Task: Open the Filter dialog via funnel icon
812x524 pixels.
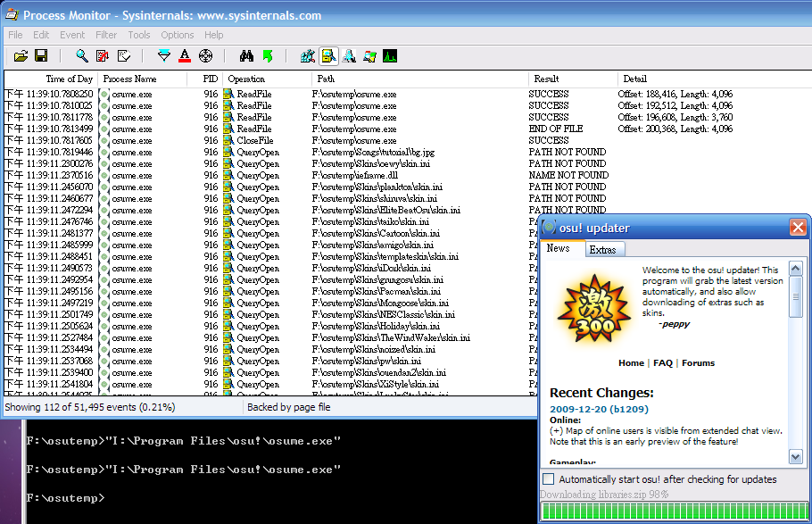Action: (x=164, y=56)
